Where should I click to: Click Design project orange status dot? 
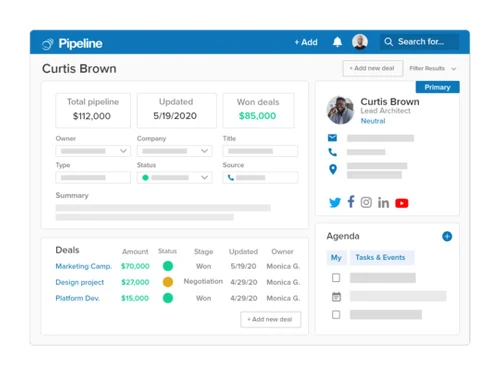[x=168, y=282]
